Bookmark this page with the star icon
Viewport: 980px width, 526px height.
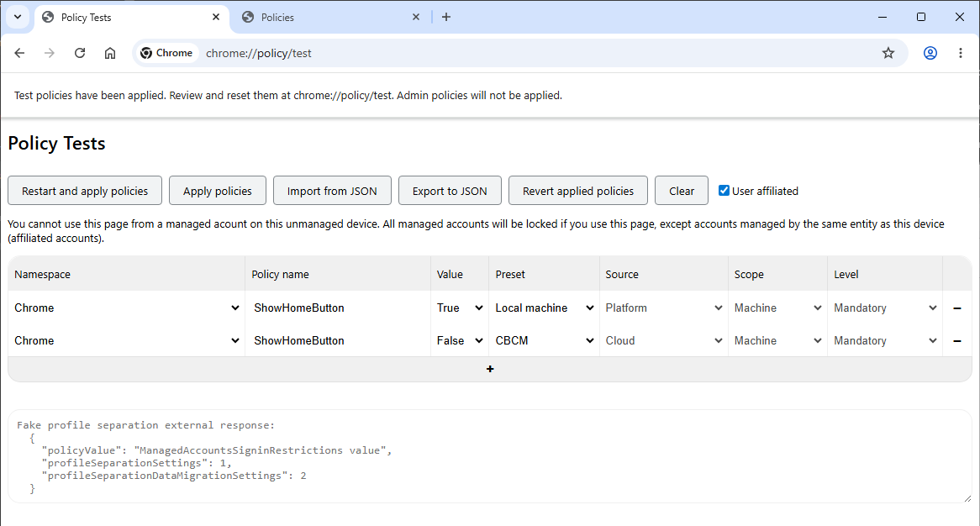pos(888,53)
